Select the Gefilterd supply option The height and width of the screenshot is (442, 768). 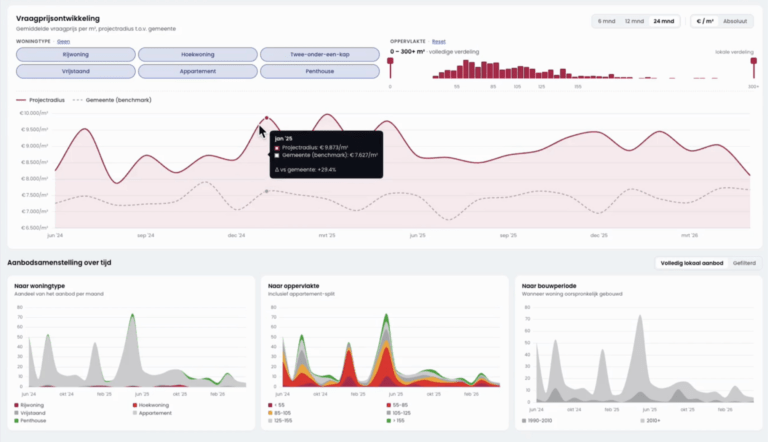pyautogui.click(x=744, y=263)
